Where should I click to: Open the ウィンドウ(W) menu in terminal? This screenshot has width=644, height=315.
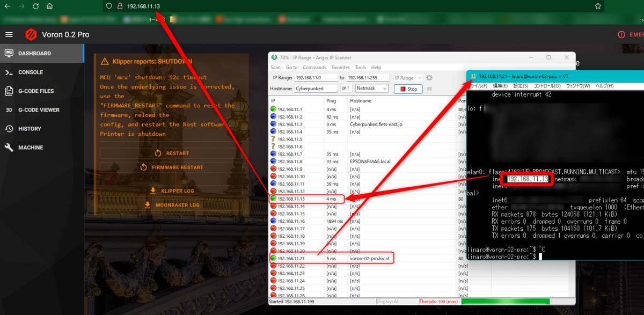(577, 86)
